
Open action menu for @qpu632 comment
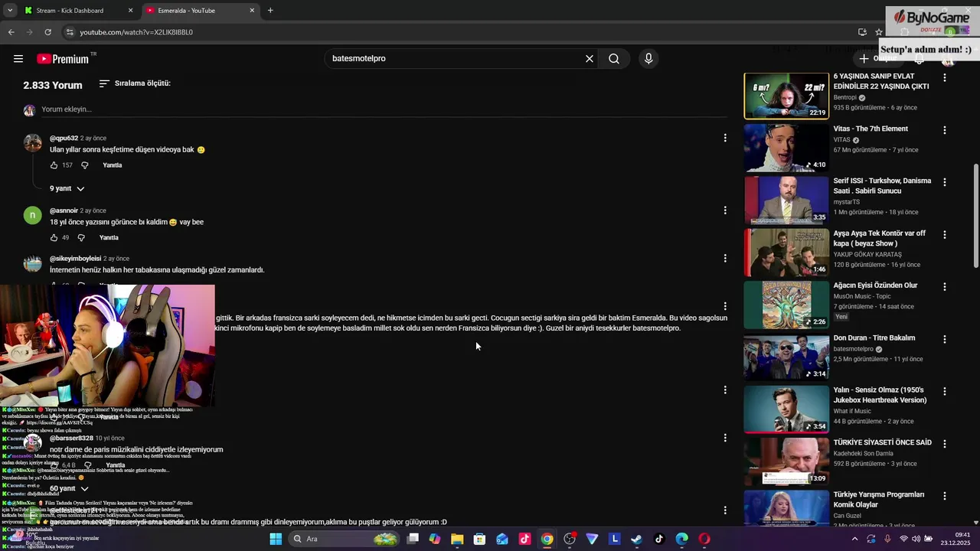tap(725, 138)
